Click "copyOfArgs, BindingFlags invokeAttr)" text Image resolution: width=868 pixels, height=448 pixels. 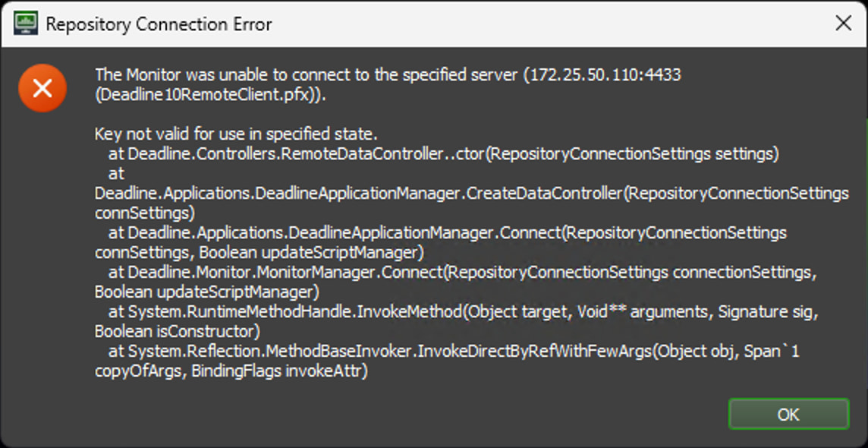coord(231,371)
